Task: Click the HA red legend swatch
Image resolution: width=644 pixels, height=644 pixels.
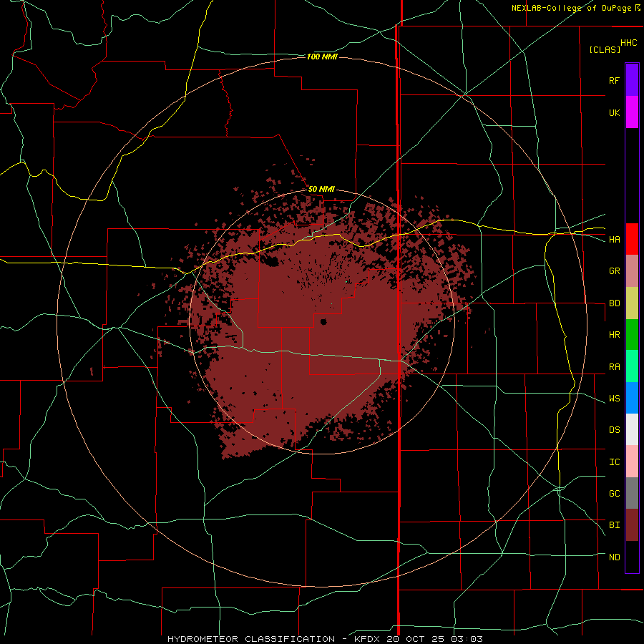Action: tap(632, 239)
